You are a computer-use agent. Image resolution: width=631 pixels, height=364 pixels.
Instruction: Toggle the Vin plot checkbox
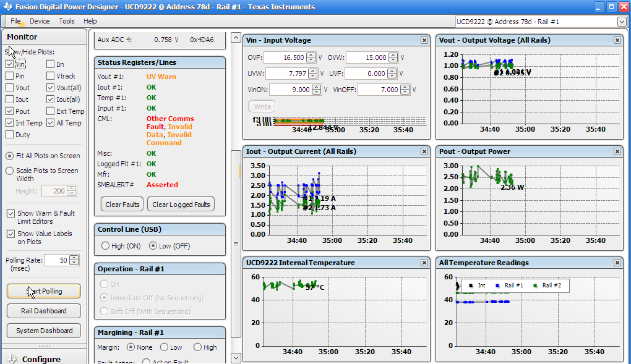[x=10, y=64]
